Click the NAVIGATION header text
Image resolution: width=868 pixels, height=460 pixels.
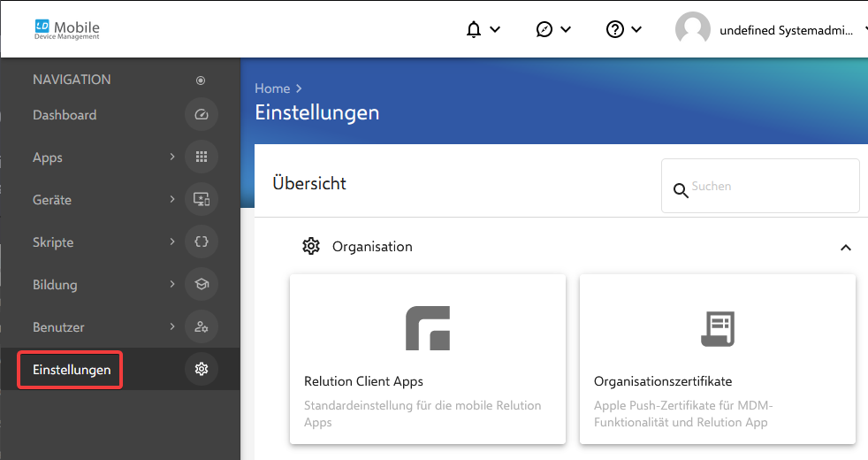(72, 80)
